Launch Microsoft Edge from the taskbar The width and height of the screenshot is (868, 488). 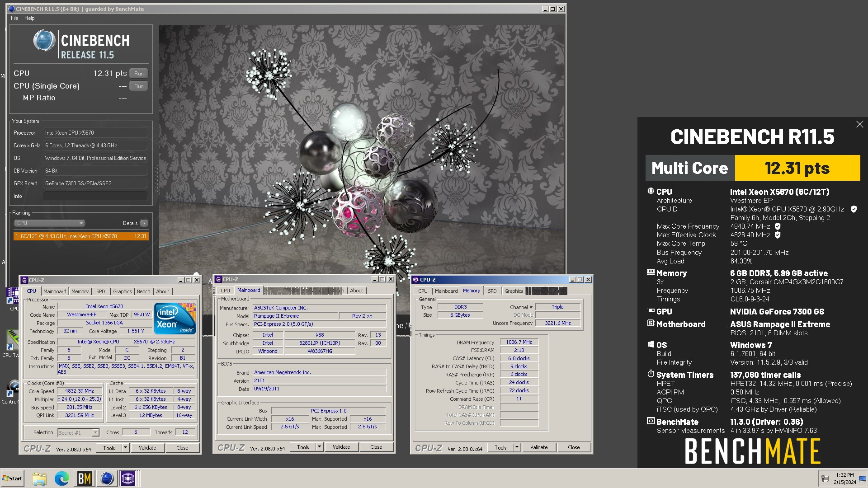62,479
